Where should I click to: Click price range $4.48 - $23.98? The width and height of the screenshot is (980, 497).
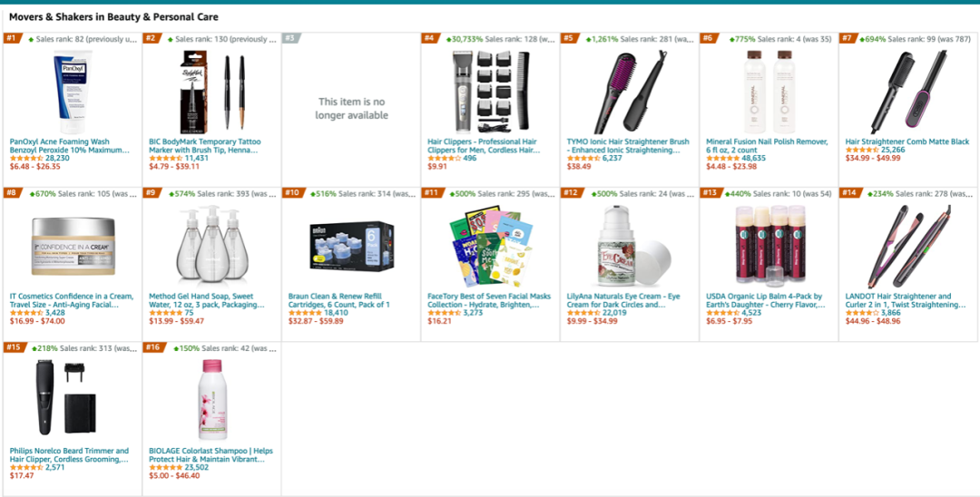coord(731,166)
